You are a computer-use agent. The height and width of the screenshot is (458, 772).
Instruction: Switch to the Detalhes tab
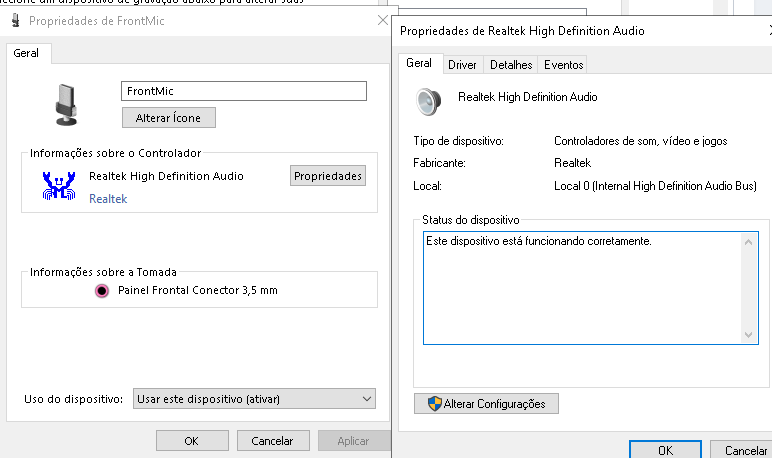[x=511, y=65]
